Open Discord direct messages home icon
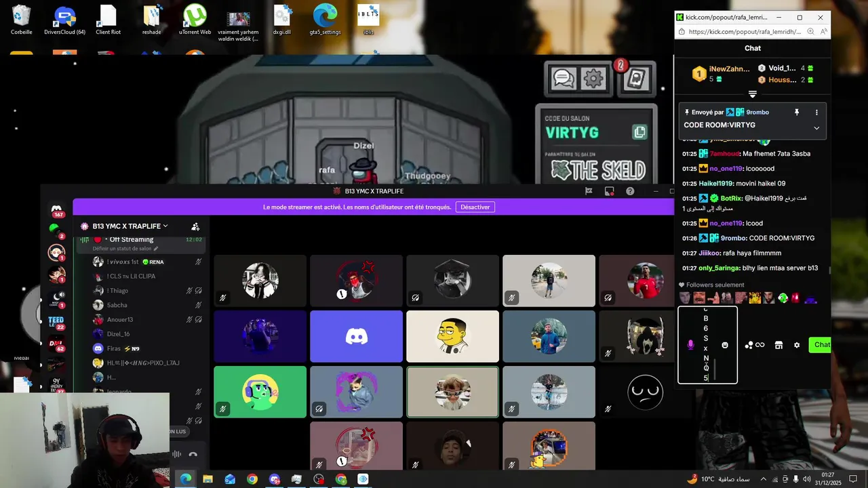Image resolution: width=868 pixels, height=488 pixels. click(x=57, y=211)
